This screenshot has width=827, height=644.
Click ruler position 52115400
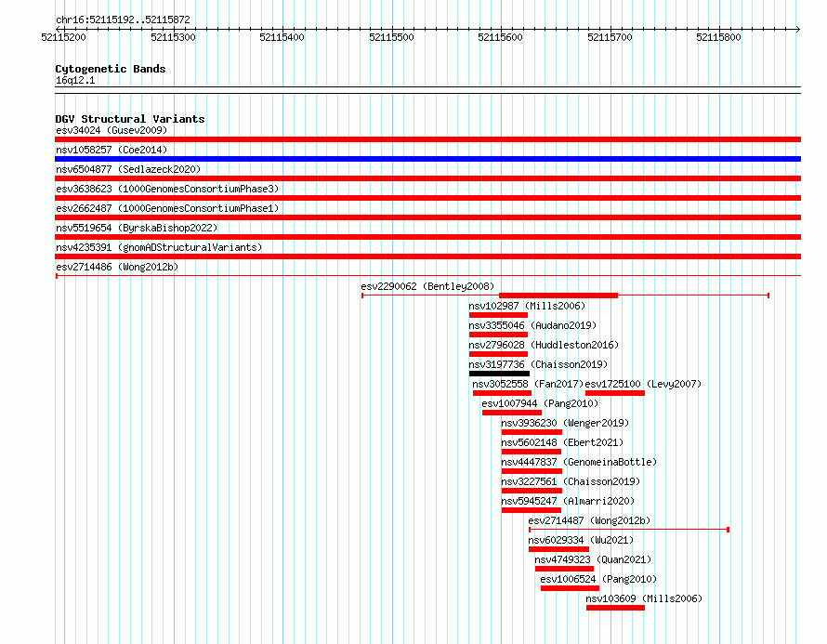[282, 37]
